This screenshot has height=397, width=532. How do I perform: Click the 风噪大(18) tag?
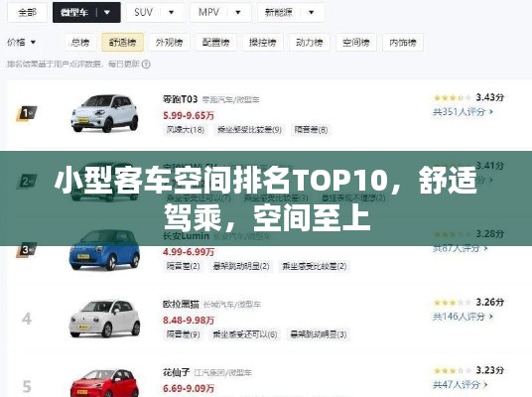click(x=186, y=130)
